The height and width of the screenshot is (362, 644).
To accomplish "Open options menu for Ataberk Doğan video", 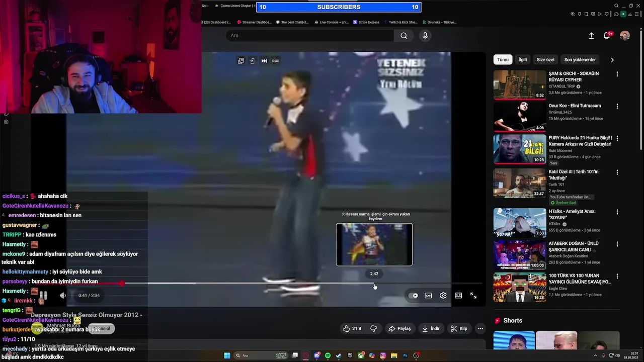I will (617, 244).
